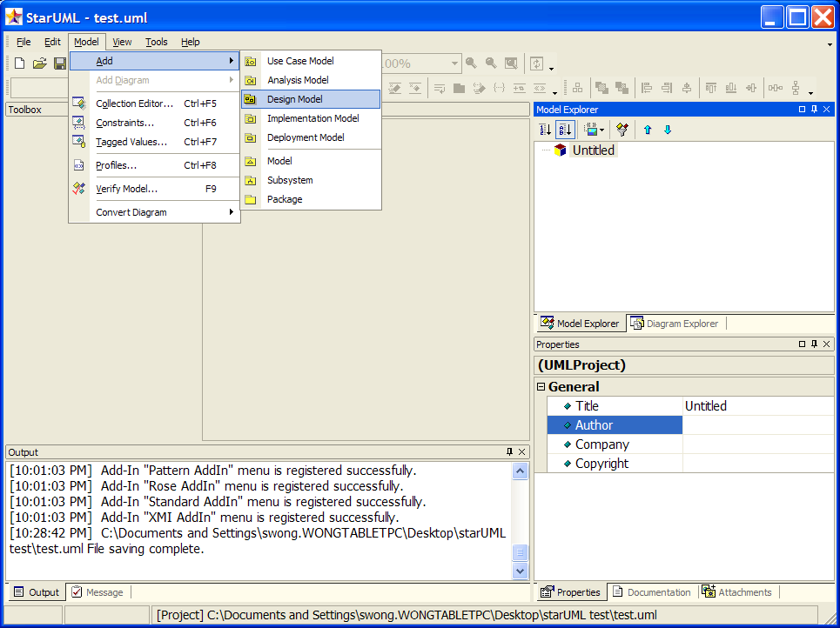Viewport: 840px width, 628px height.
Task: Switch to the Attachments tab
Action: pos(737,592)
